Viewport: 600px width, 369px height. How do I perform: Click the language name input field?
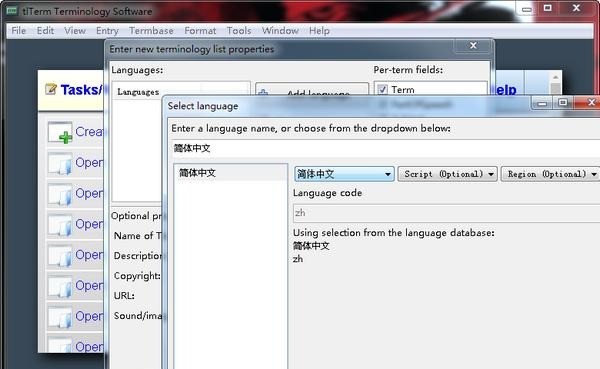[x=385, y=148]
